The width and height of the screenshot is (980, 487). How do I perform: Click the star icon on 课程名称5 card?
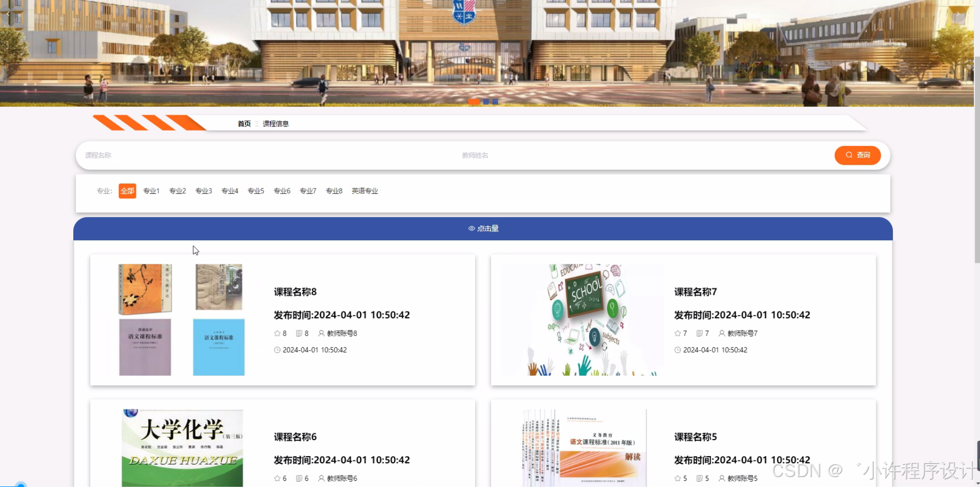(677, 478)
